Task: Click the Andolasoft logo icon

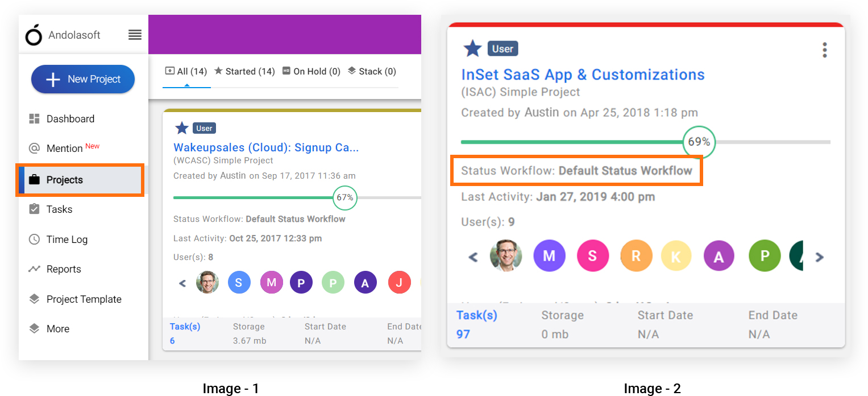Action: 34,35
